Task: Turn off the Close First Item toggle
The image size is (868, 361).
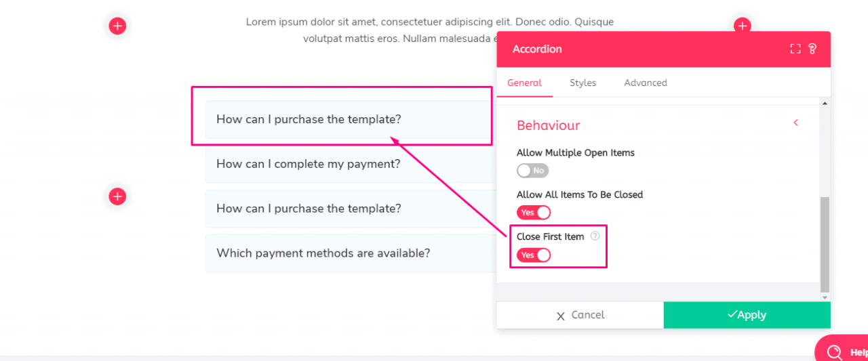Action: point(534,255)
